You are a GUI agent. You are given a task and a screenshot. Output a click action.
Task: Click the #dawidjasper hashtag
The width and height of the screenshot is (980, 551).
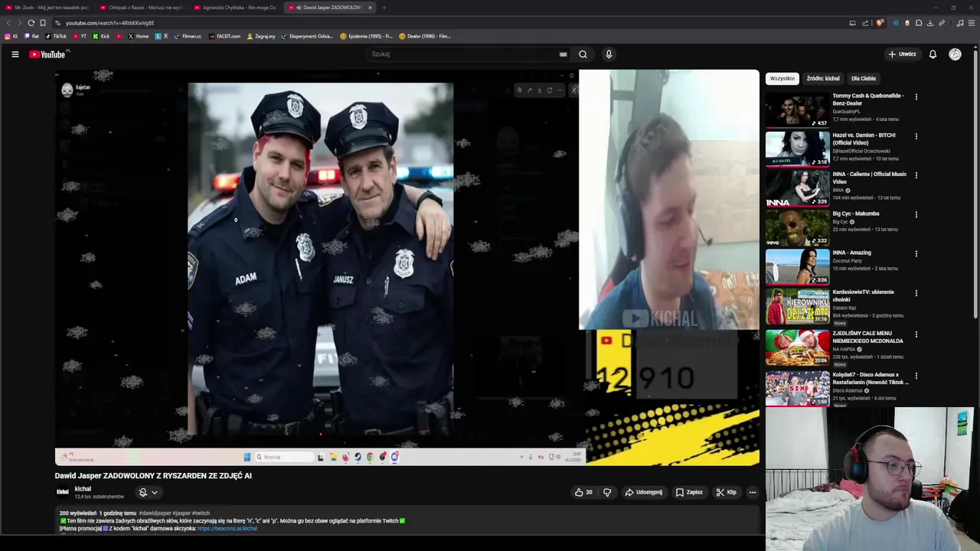pos(155,513)
